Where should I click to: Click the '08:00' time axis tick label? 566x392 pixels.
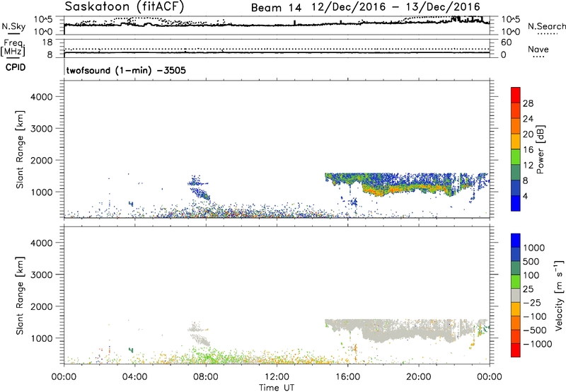(206, 377)
